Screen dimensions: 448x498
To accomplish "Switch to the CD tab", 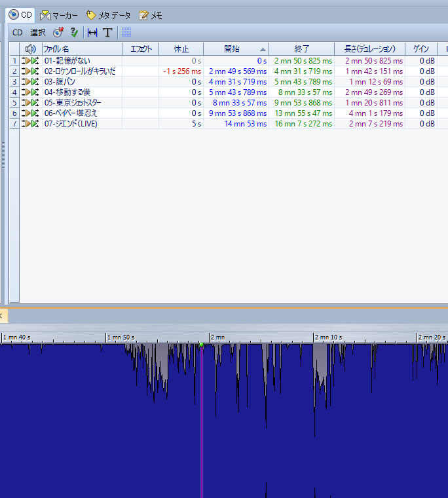I will [x=20, y=15].
